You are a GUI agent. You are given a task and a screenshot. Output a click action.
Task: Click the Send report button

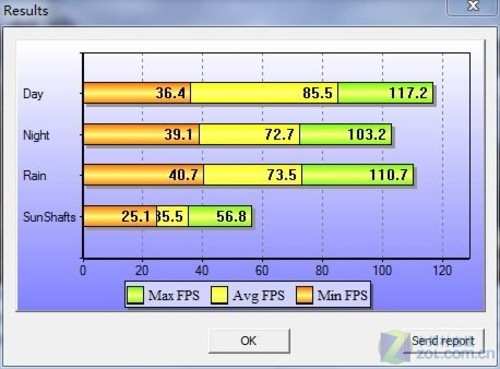[443, 341]
